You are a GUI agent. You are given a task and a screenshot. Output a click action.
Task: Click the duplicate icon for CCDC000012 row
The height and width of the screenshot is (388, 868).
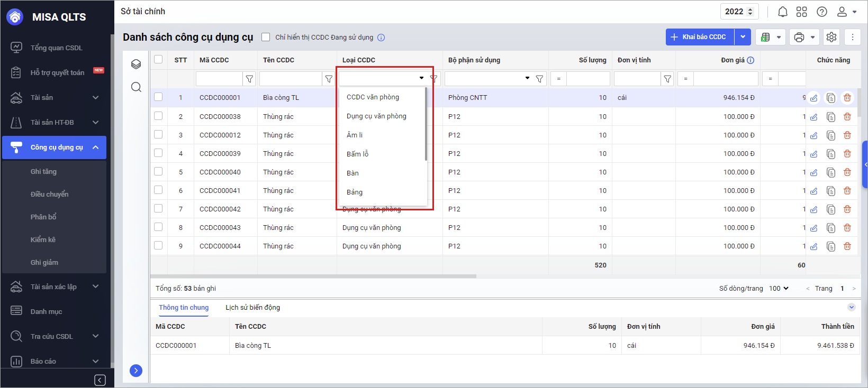click(831, 135)
